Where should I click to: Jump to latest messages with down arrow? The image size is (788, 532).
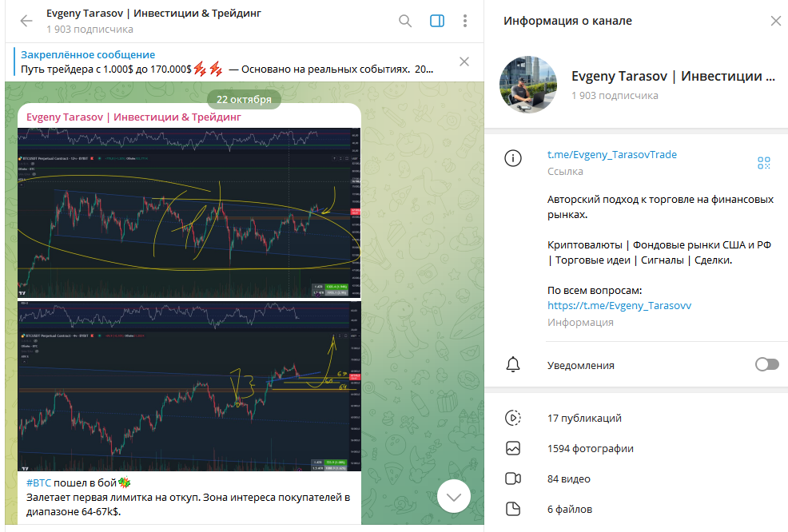pos(454,496)
